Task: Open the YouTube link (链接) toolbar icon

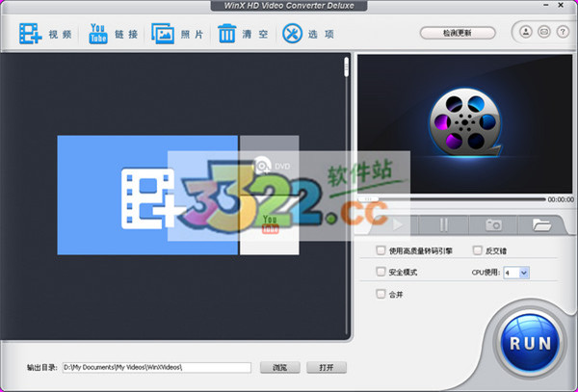Action: 98,34
